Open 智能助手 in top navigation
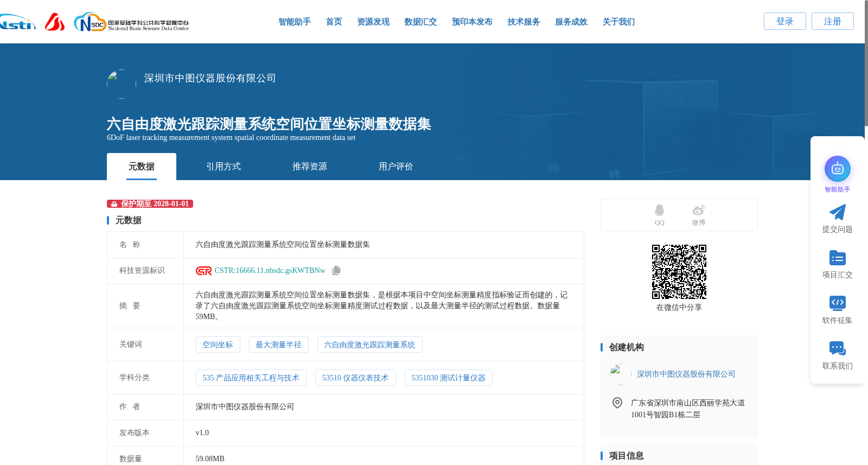 click(295, 22)
